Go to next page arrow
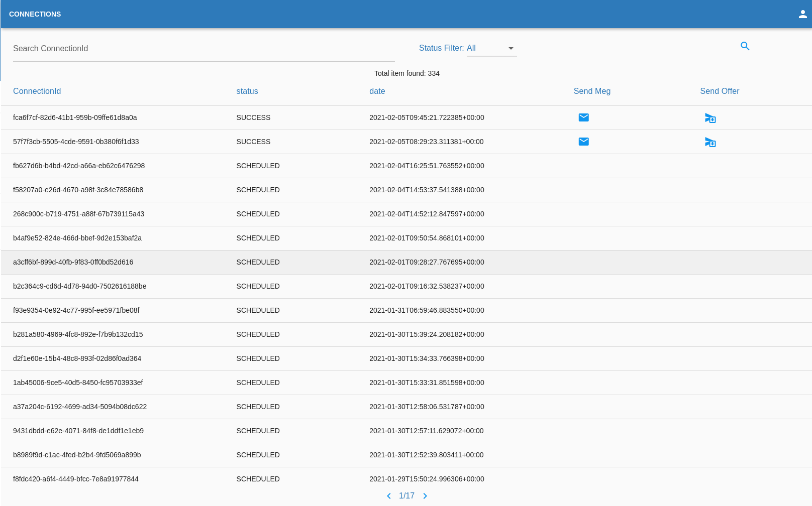Image resolution: width=812 pixels, height=506 pixels. [x=425, y=496]
